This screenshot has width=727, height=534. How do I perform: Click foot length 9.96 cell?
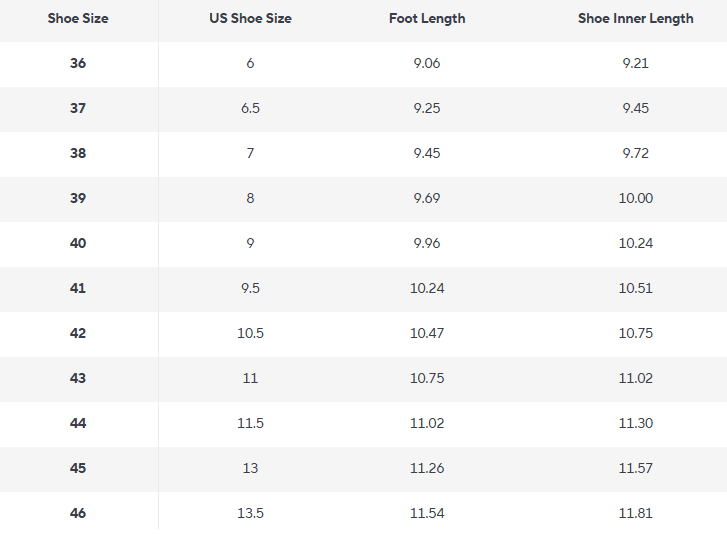427,243
